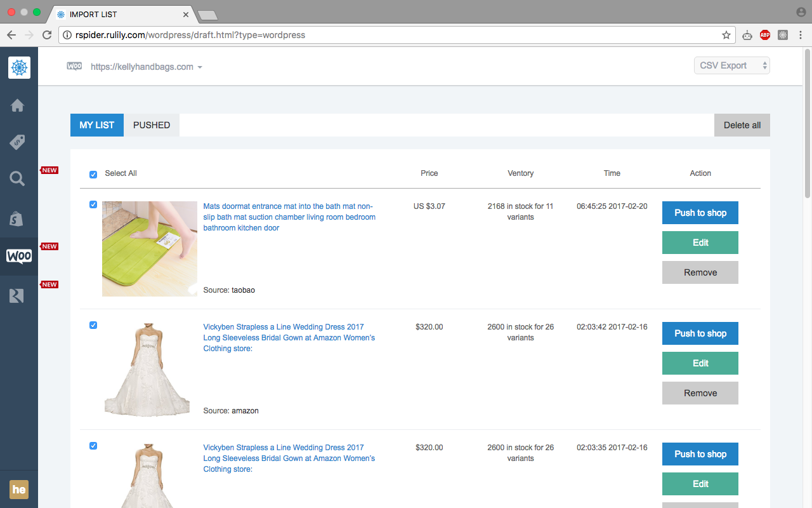Viewport: 812px width, 508px height.
Task: Click the small Woo logo beside store URL
Action: 74,66
